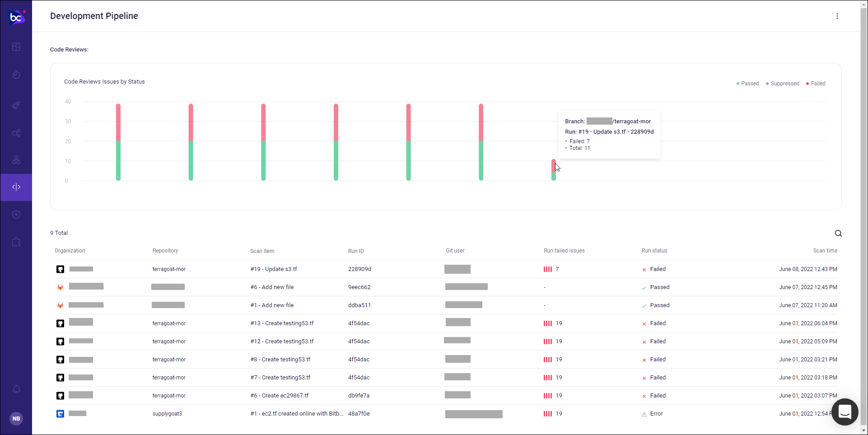Open the #6 - Add new file scan item
The image size is (868, 435).
pyautogui.click(x=272, y=287)
